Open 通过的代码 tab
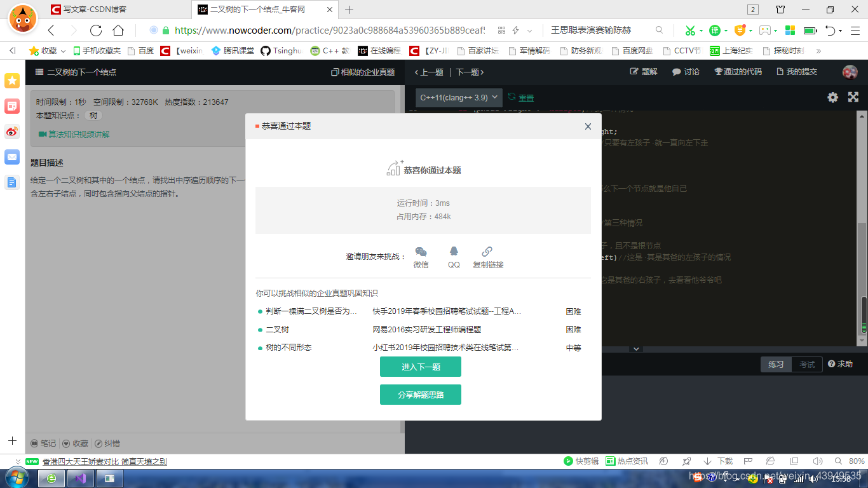This screenshot has height=488, width=868. [x=738, y=72]
